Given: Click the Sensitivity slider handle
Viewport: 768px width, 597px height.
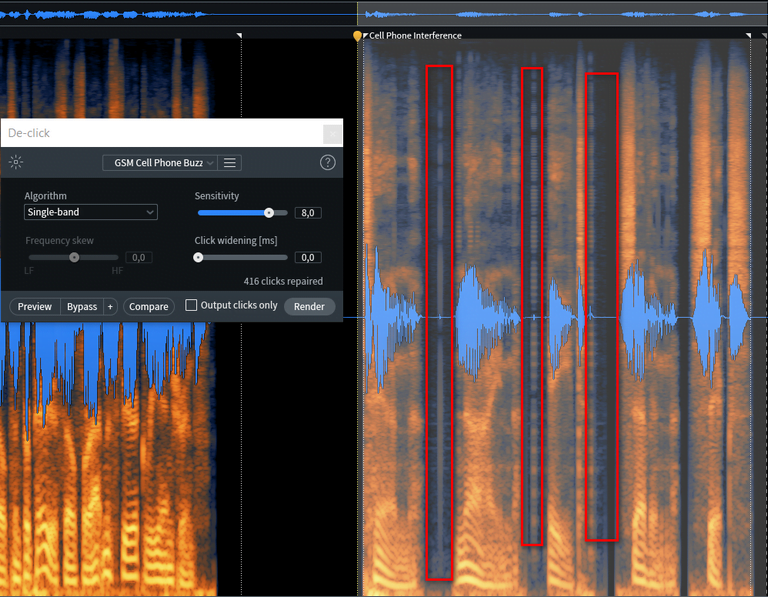Looking at the screenshot, I should pyautogui.click(x=269, y=212).
